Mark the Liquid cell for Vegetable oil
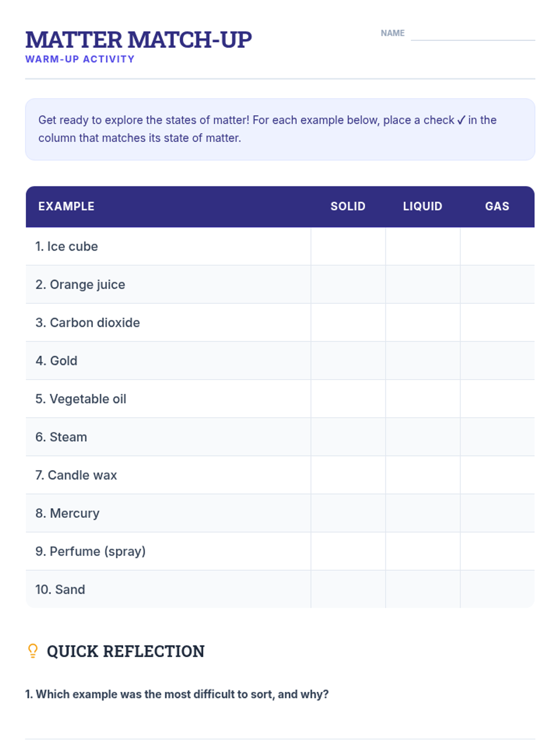 click(x=423, y=399)
